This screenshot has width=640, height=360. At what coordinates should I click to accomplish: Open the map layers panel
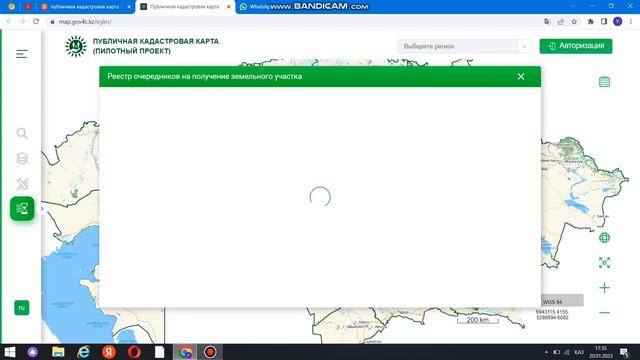point(22,158)
